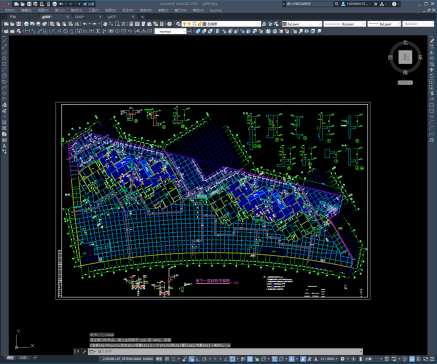The height and width of the screenshot is (364, 437).
Task: Switch to the g007 drawing tab
Action: tap(112, 17)
